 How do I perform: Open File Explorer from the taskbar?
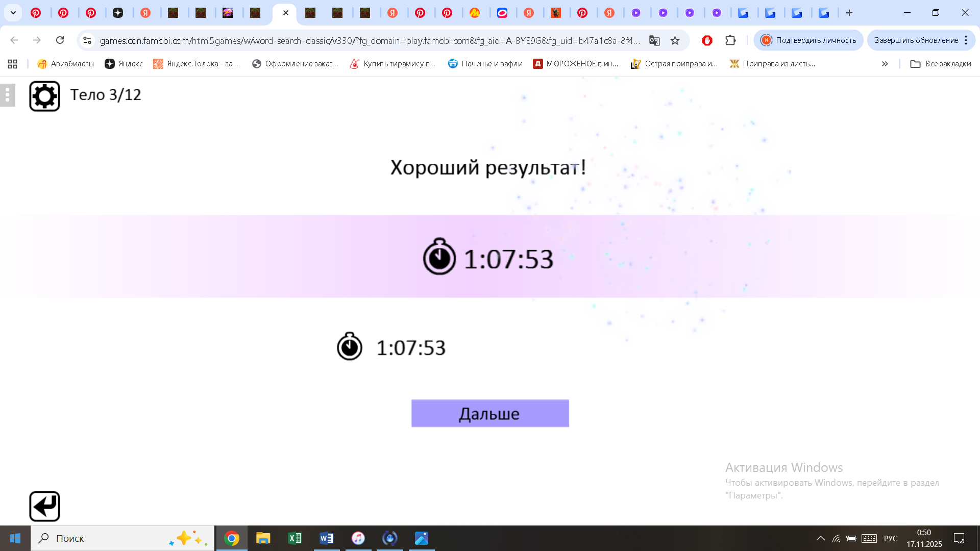[x=263, y=538]
